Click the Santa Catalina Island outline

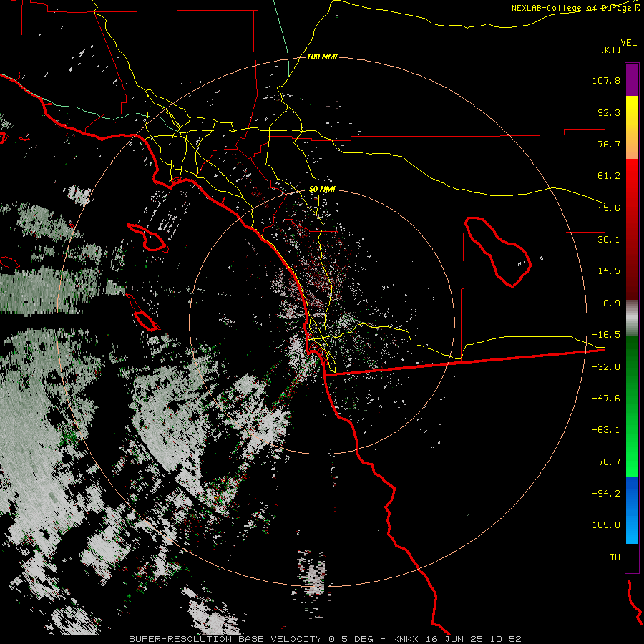147,238
